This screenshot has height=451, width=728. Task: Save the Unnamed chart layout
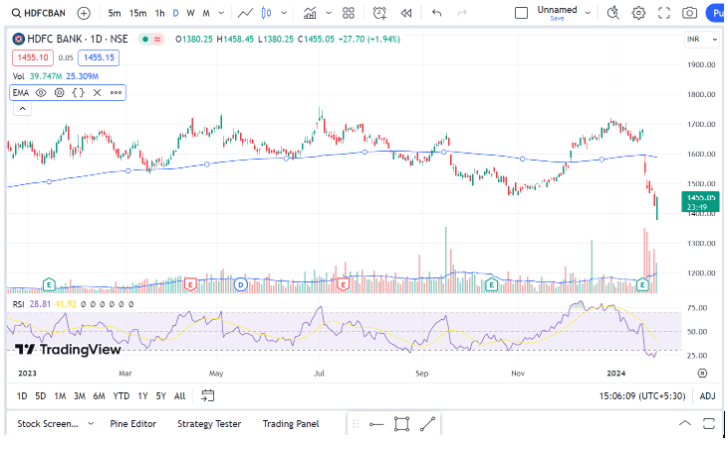pyautogui.click(x=557, y=19)
